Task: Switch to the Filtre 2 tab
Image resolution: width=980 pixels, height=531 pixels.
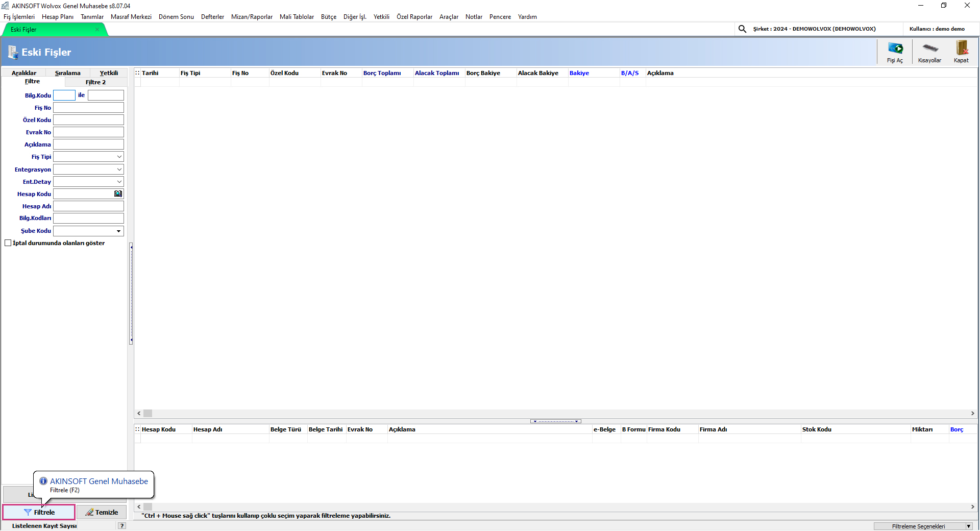Action: 95,82
